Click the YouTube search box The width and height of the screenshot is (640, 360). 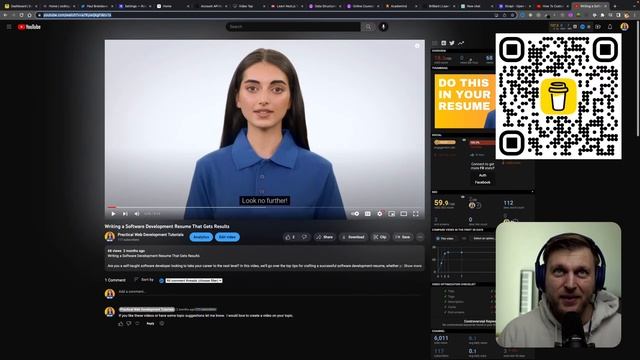click(x=293, y=27)
